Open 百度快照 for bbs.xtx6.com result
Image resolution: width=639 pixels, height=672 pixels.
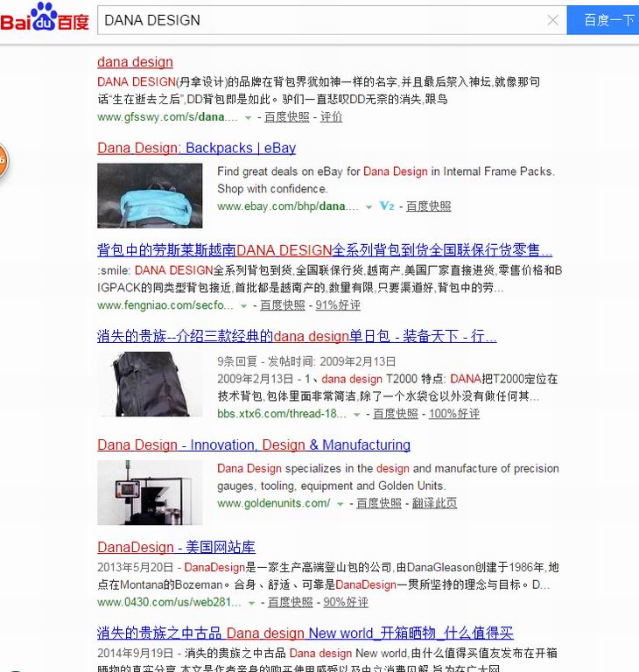coord(396,414)
